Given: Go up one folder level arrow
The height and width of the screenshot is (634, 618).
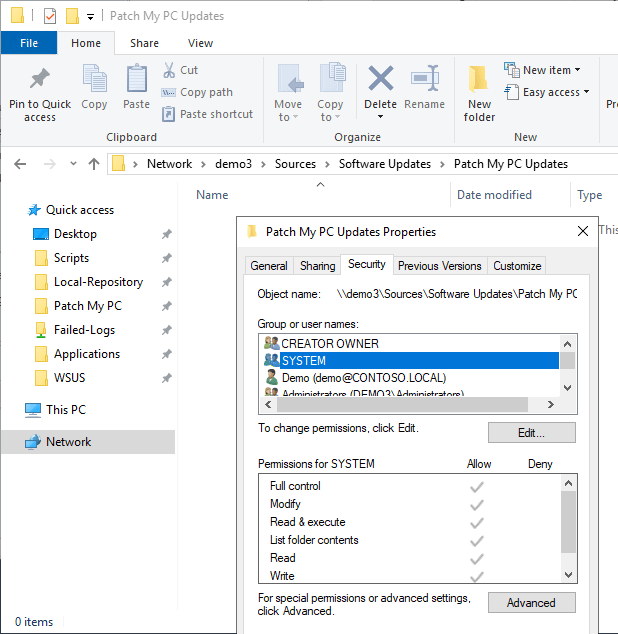Looking at the screenshot, I should tap(94, 164).
